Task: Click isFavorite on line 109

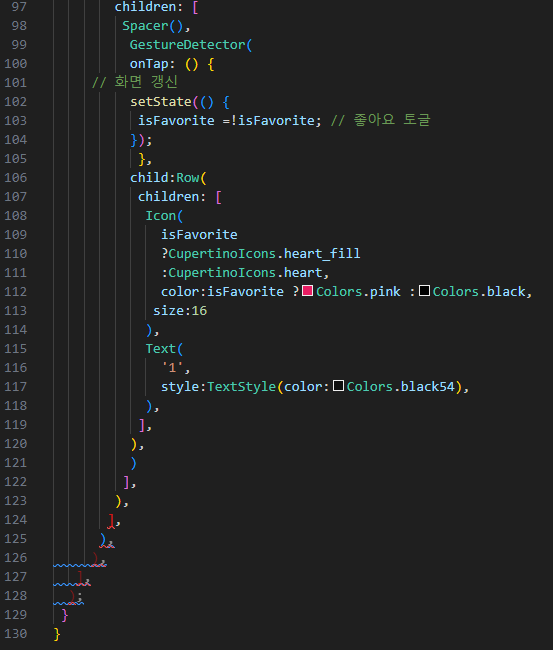Action: point(199,235)
